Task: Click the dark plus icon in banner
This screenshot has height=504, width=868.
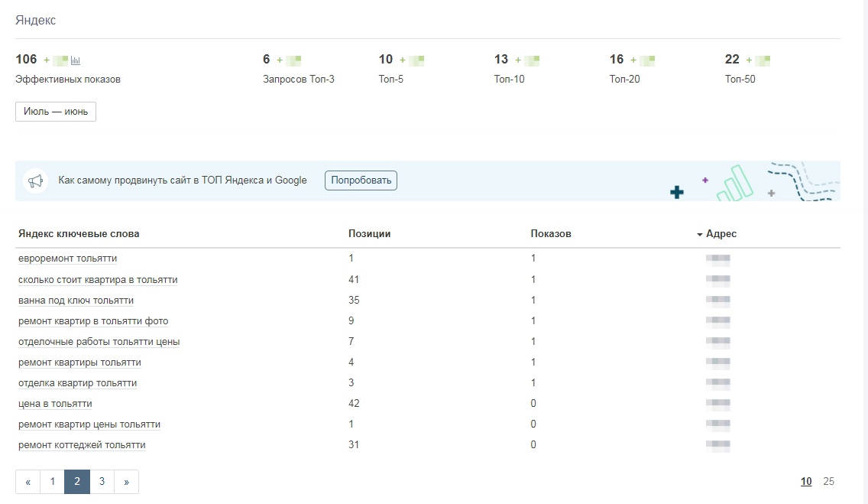Action: coord(676,192)
